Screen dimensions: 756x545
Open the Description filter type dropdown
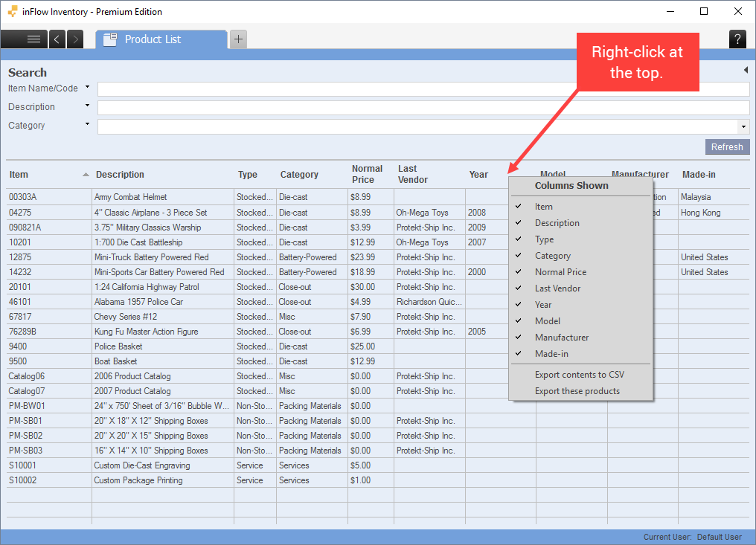[87, 106]
